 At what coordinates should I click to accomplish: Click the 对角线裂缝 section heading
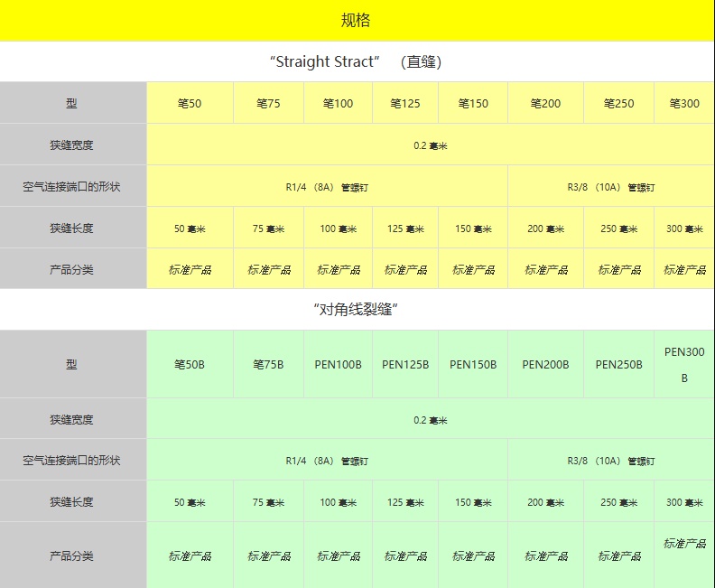357,310
